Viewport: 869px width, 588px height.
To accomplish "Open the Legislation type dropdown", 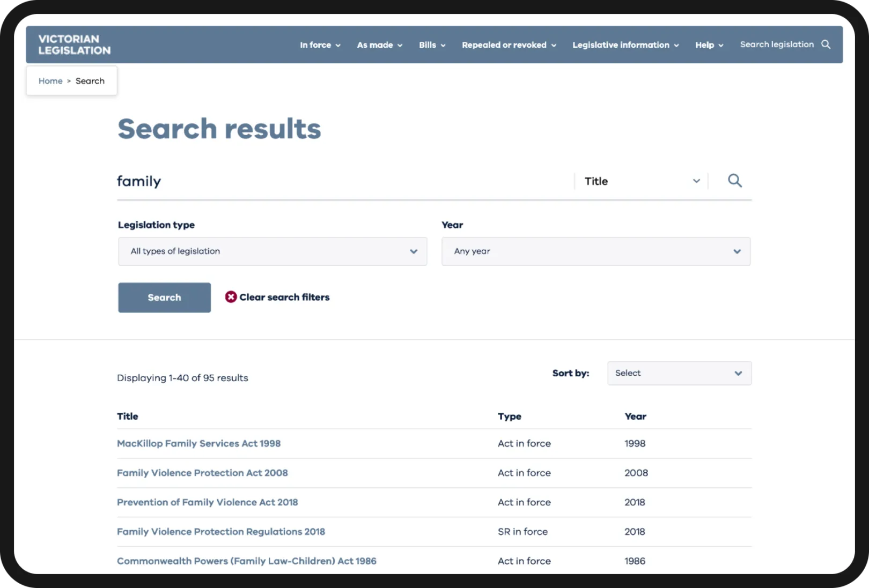I will coord(272,251).
